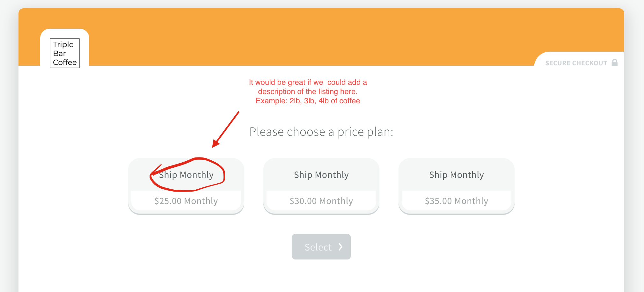Choose the $30.00 Monthly price plan
Image resolution: width=644 pixels, height=292 pixels.
click(321, 186)
